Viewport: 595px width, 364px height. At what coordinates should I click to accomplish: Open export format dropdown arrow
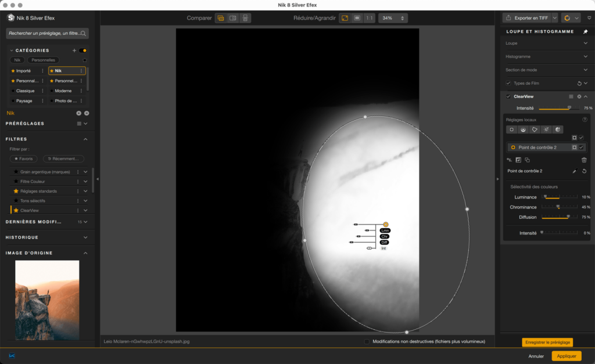tap(555, 18)
